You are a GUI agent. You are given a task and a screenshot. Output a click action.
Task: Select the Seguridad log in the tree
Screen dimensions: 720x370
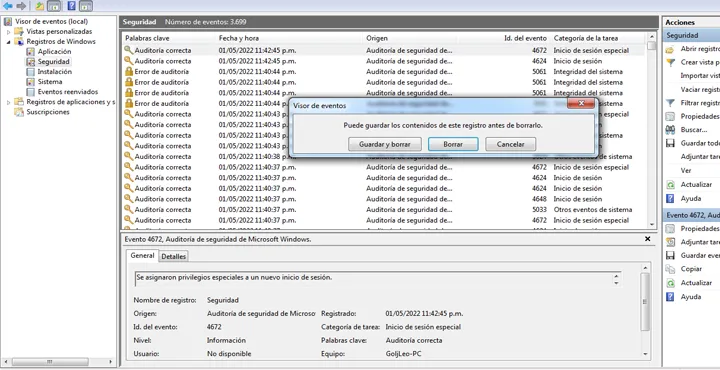[x=53, y=62]
